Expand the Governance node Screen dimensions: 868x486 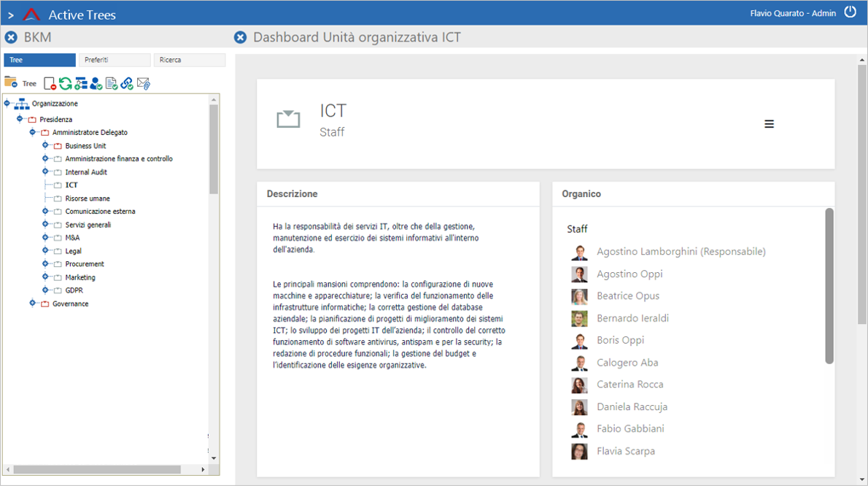tap(33, 303)
